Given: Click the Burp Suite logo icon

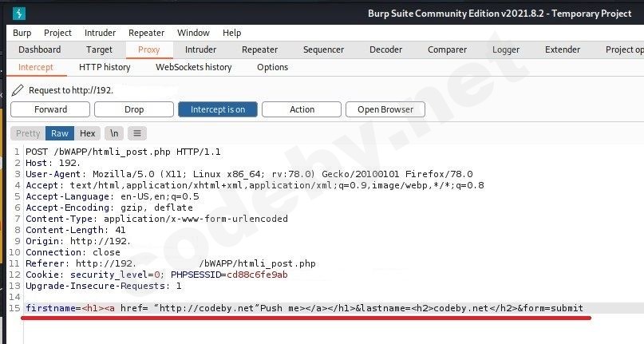Looking at the screenshot, I should point(19,13).
